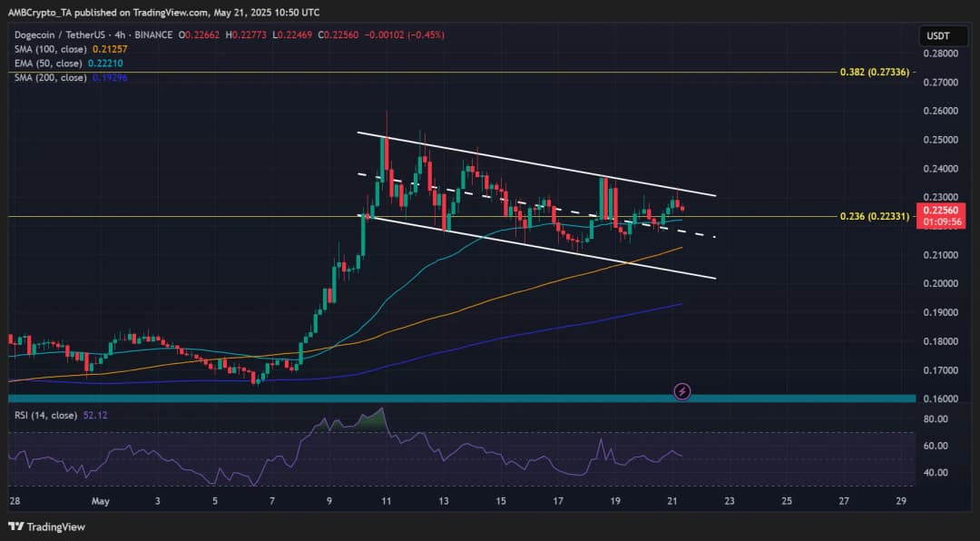
Task: Select the upper white channel trendline
Action: click(544, 164)
